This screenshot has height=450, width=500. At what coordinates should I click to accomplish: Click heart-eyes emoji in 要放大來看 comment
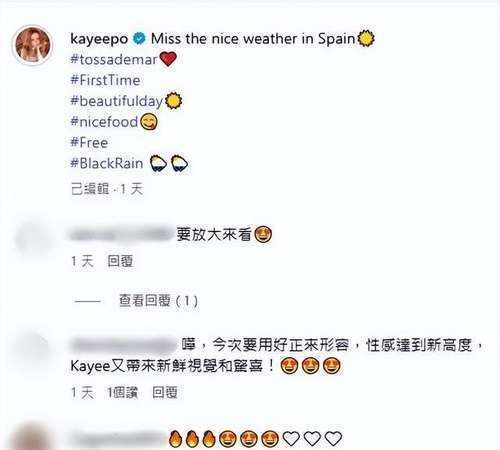click(x=263, y=235)
